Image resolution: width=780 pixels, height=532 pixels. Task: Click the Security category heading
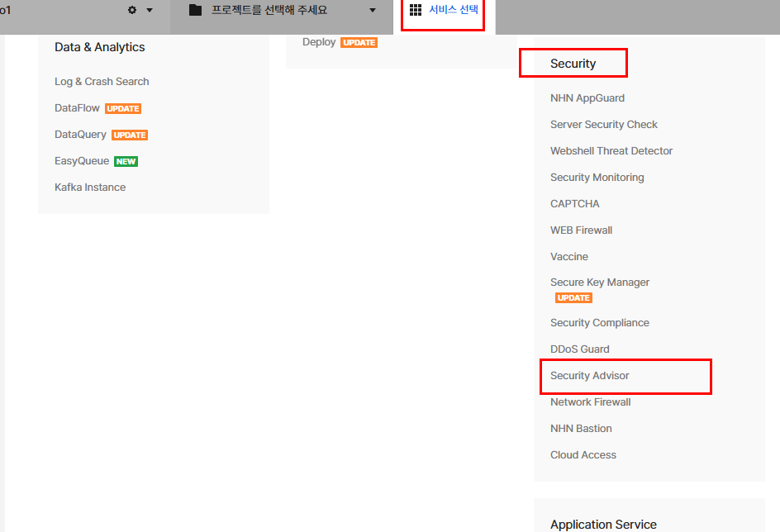click(573, 64)
